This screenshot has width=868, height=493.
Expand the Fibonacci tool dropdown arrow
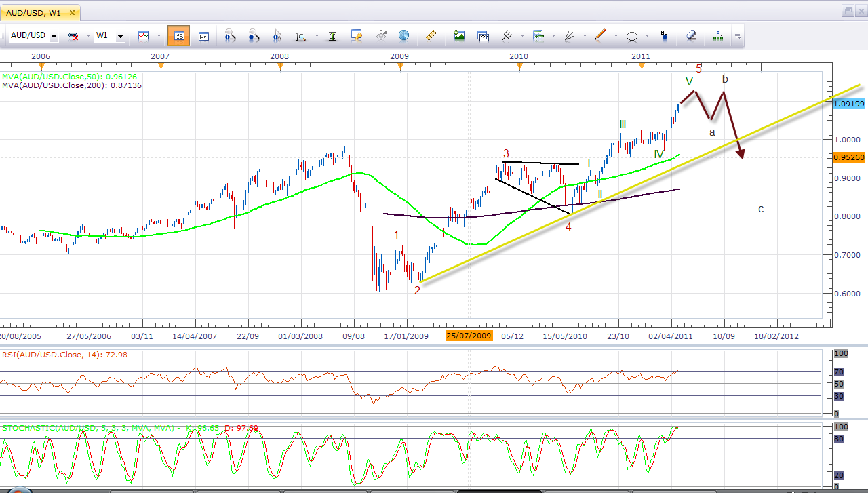click(554, 35)
